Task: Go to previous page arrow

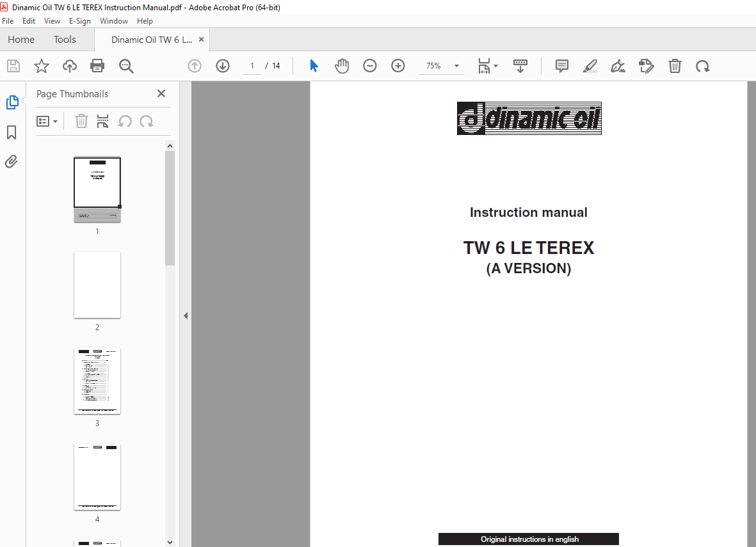Action: [x=195, y=66]
